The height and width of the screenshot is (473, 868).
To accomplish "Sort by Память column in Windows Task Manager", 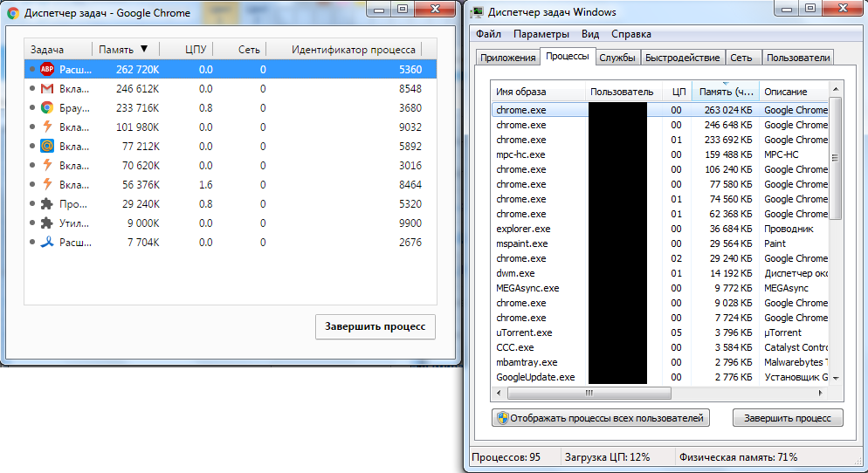I will (725, 92).
